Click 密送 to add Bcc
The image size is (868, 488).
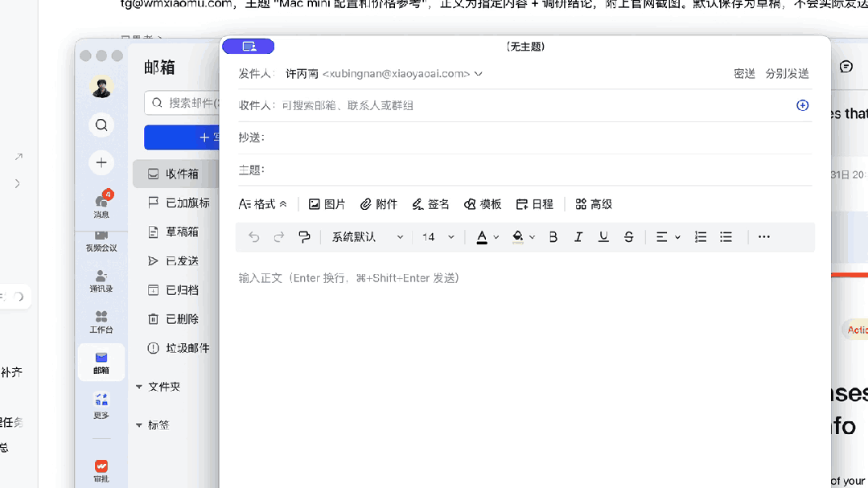click(x=744, y=74)
